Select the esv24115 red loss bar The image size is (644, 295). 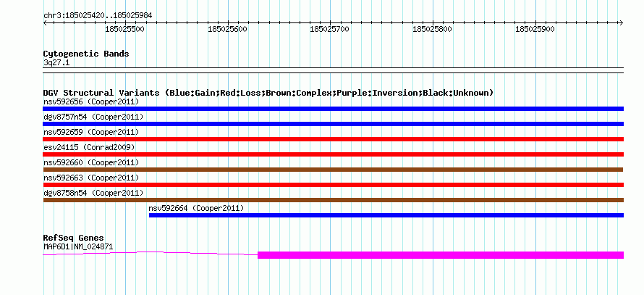point(333,154)
